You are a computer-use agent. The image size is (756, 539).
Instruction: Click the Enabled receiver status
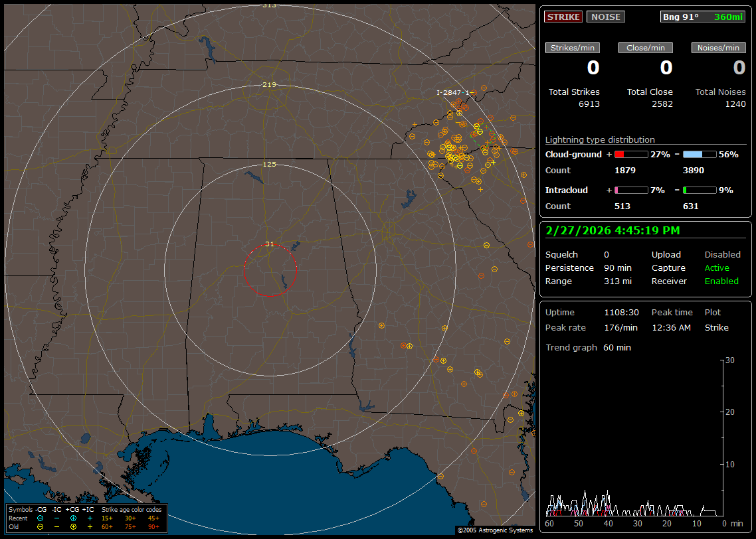(x=721, y=281)
